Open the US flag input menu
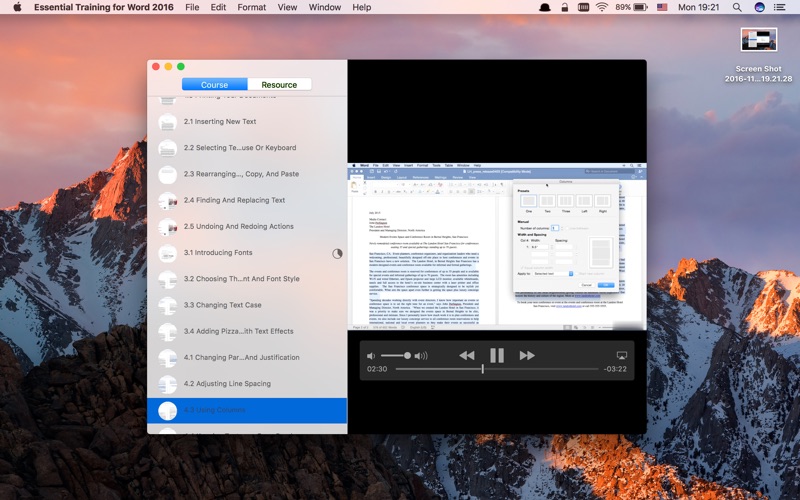800x500 pixels. [662, 7]
